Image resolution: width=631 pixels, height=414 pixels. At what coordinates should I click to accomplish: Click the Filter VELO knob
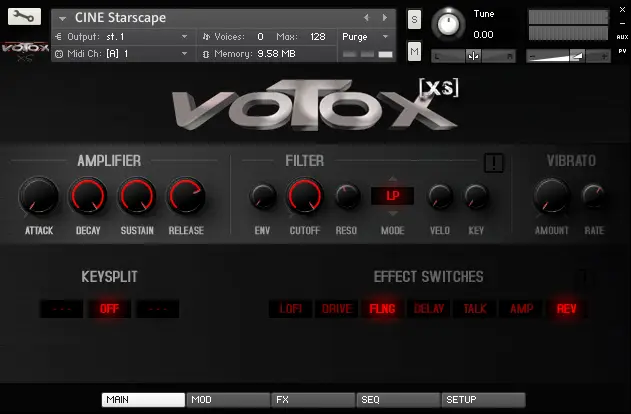coord(440,196)
